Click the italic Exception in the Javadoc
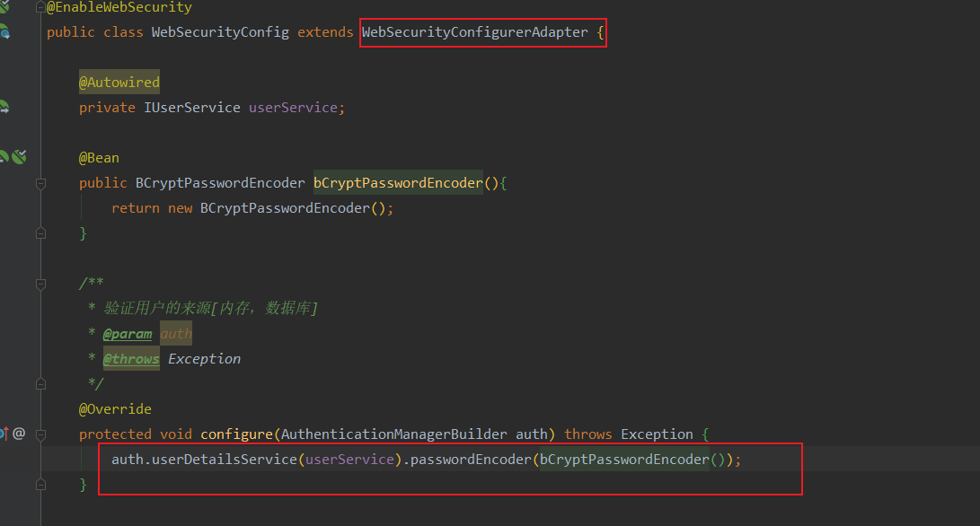The image size is (980, 526). point(205,358)
